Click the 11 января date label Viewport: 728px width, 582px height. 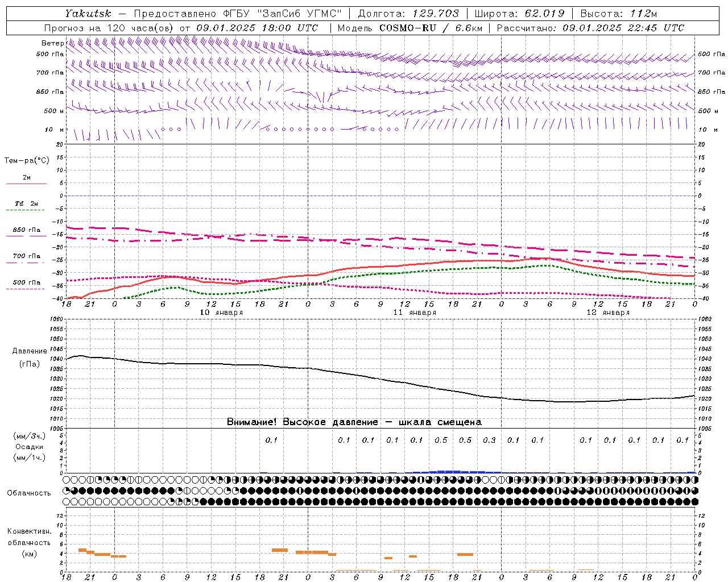(x=415, y=313)
